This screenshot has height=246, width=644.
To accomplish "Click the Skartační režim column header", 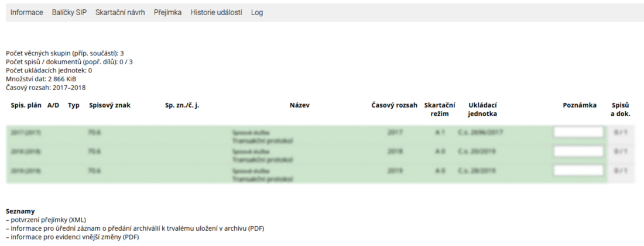I will 440,109.
